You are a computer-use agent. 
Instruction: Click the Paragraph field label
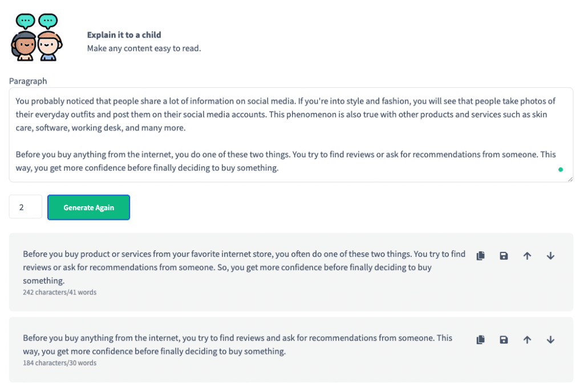(28, 81)
